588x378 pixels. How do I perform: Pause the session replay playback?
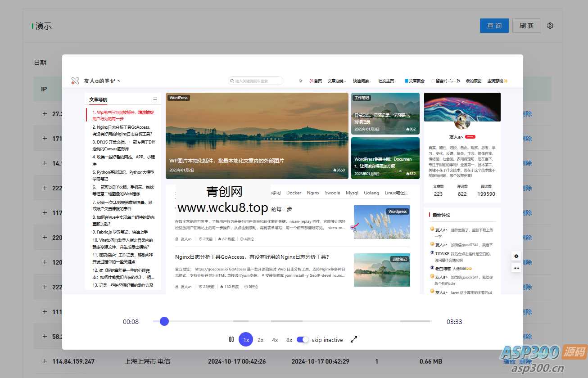(231, 339)
